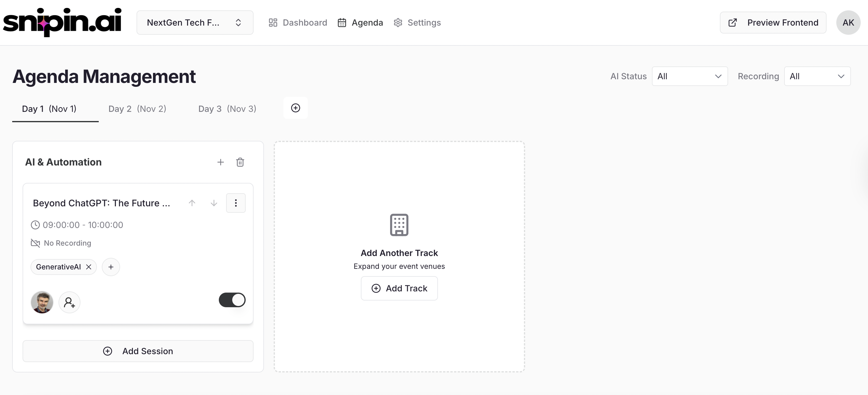Click the speaker avatar thumbnail
The image size is (868, 395).
click(42, 302)
